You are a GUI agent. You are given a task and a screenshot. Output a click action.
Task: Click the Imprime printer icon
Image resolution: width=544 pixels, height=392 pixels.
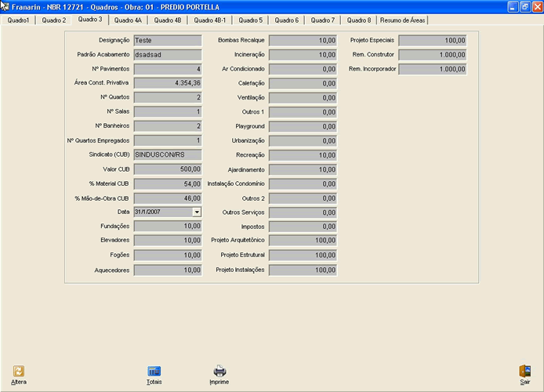[219, 371]
